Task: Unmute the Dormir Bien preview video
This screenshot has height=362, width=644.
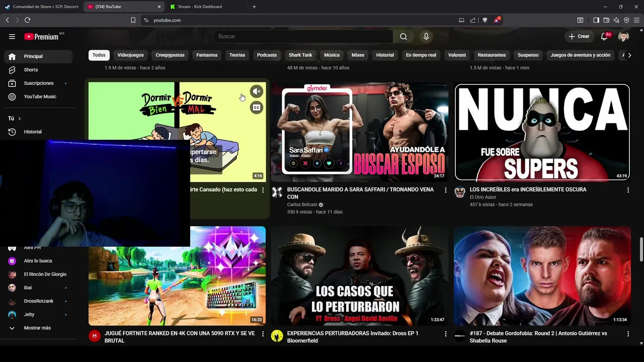Action: (257, 92)
